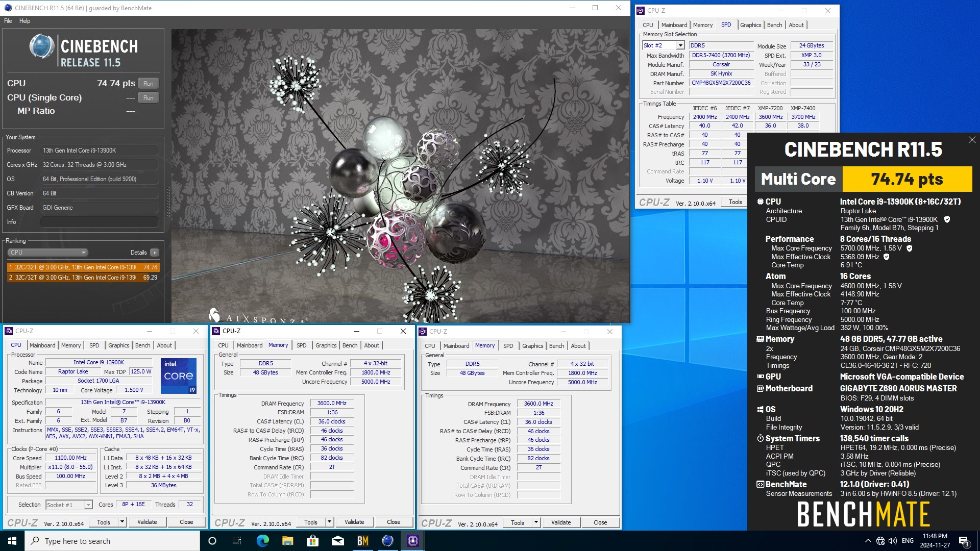Screen dimensions: 980x551
Task: Open Cinebench File menu
Action: tap(8, 21)
